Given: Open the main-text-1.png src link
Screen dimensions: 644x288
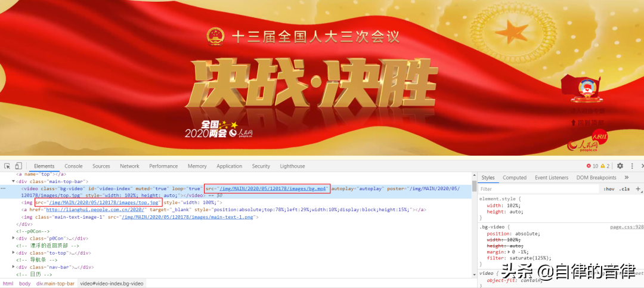Looking at the screenshot, I should tap(188, 217).
